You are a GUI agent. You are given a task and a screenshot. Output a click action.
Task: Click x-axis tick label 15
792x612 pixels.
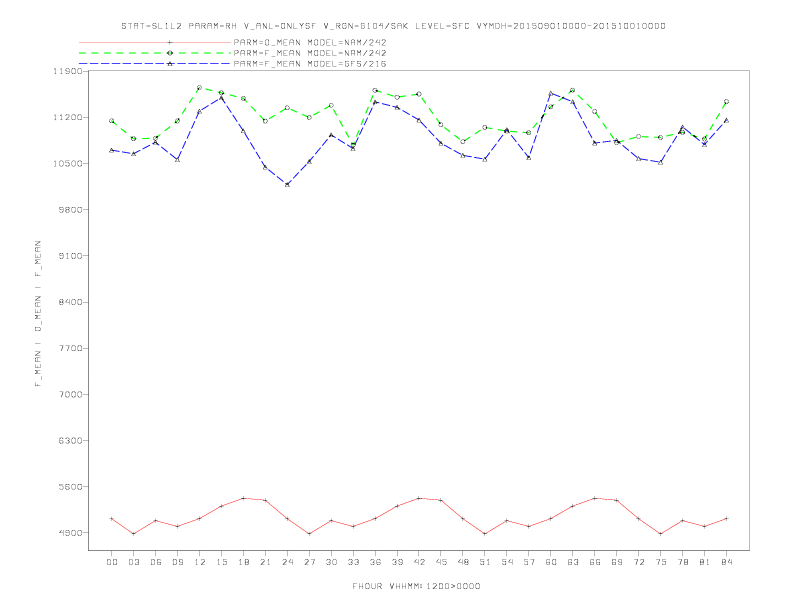[x=221, y=562]
